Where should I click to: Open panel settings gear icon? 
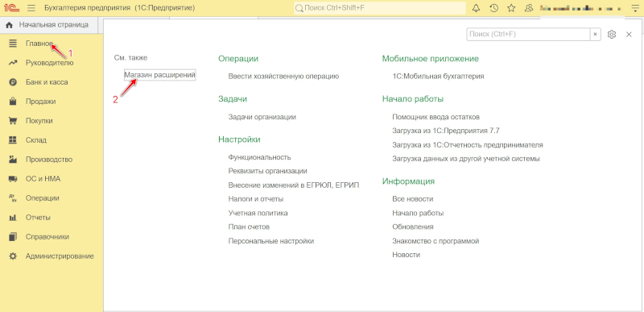pos(612,35)
